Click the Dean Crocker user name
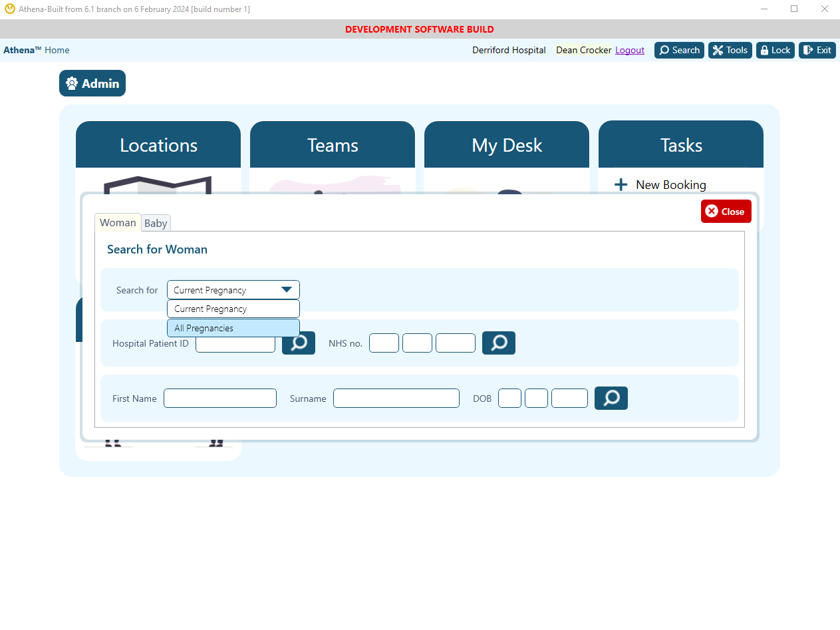 [x=583, y=50]
